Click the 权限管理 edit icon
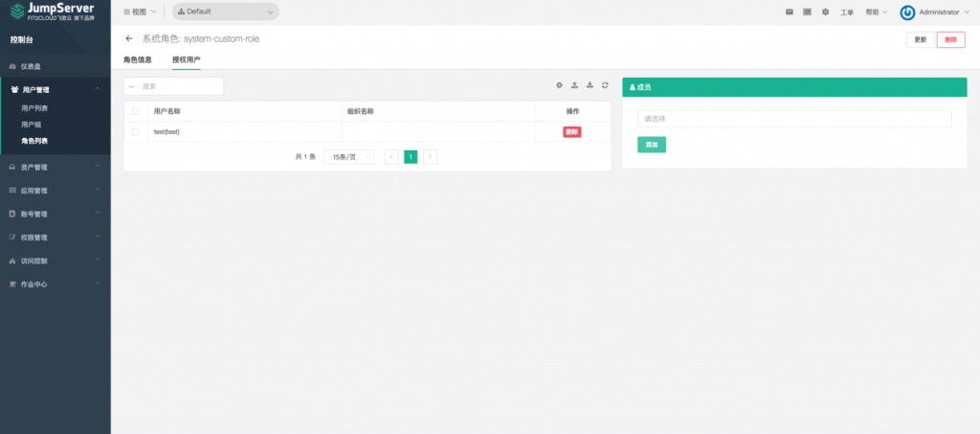Viewport: 980px width, 434px height. click(13, 237)
